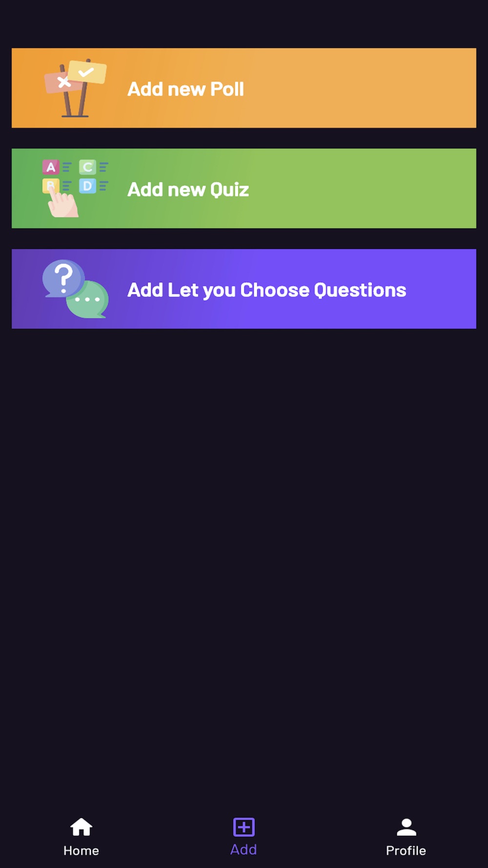Click the green ellipsis speech bubble
The height and width of the screenshot is (868, 488).
tap(88, 299)
